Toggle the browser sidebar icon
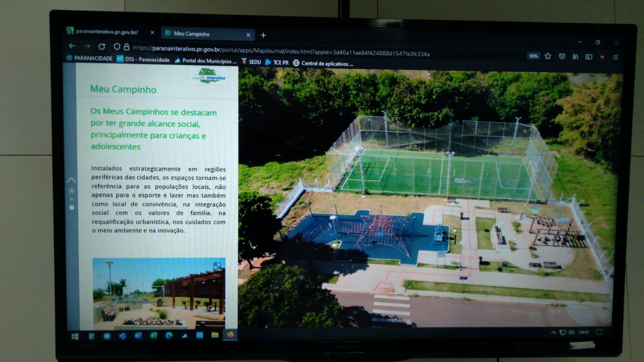Screen dimensions: 644x362 coord(589,57)
